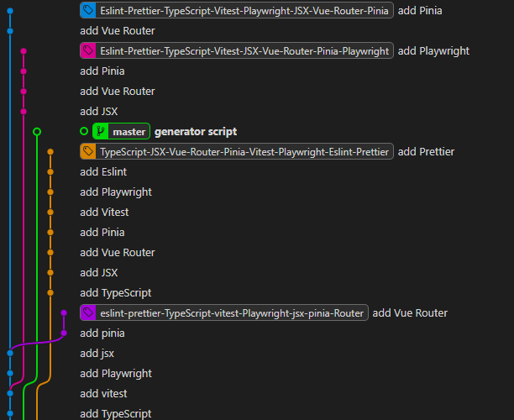The height and width of the screenshot is (420, 514).
Task: Click the purple tag icon for eslint-prettier tag
Action: 88,312
